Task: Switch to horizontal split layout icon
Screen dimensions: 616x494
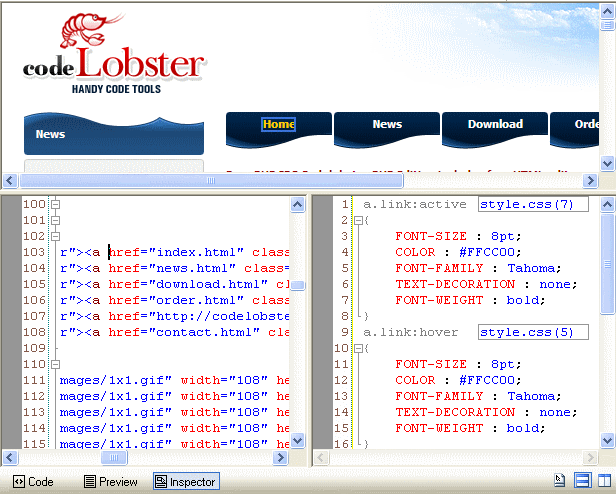Action: (x=583, y=480)
